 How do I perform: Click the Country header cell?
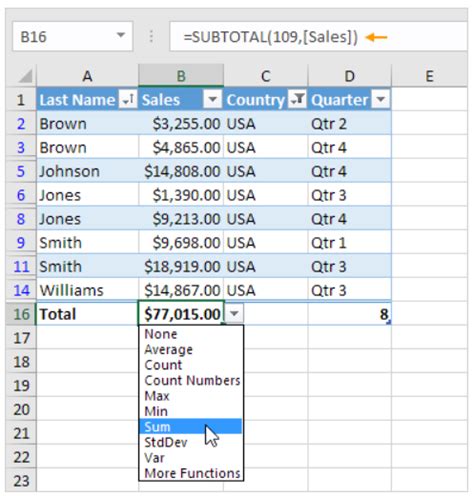[266, 100]
